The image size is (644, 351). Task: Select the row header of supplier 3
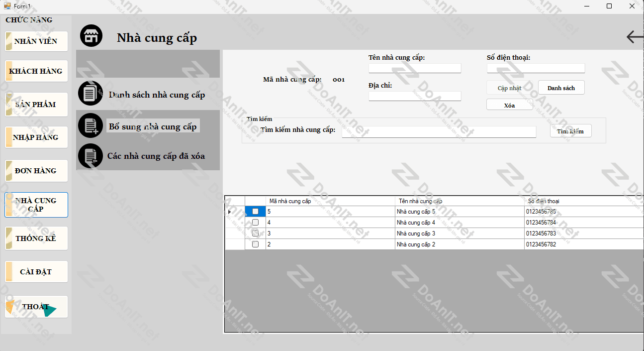(x=235, y=234)
